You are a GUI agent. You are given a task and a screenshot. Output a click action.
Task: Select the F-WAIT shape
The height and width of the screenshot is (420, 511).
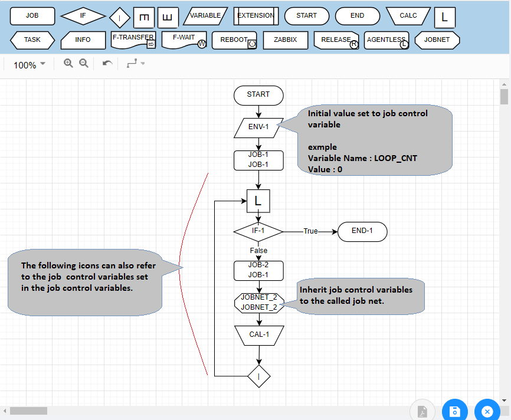(184, 40)
